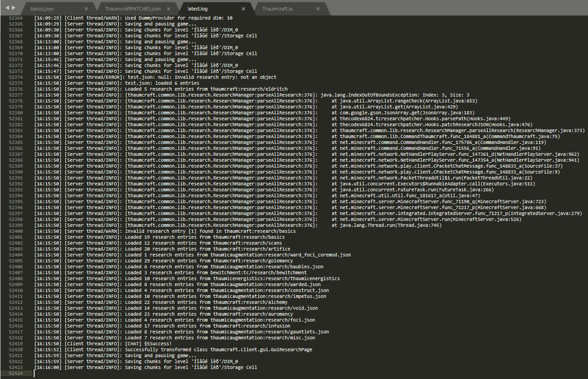Click the NetHandlerPlayServer.func_147361_d line
Image resolution: width=588 pixels, height=379 pixels.
click(x=307, y=154)
